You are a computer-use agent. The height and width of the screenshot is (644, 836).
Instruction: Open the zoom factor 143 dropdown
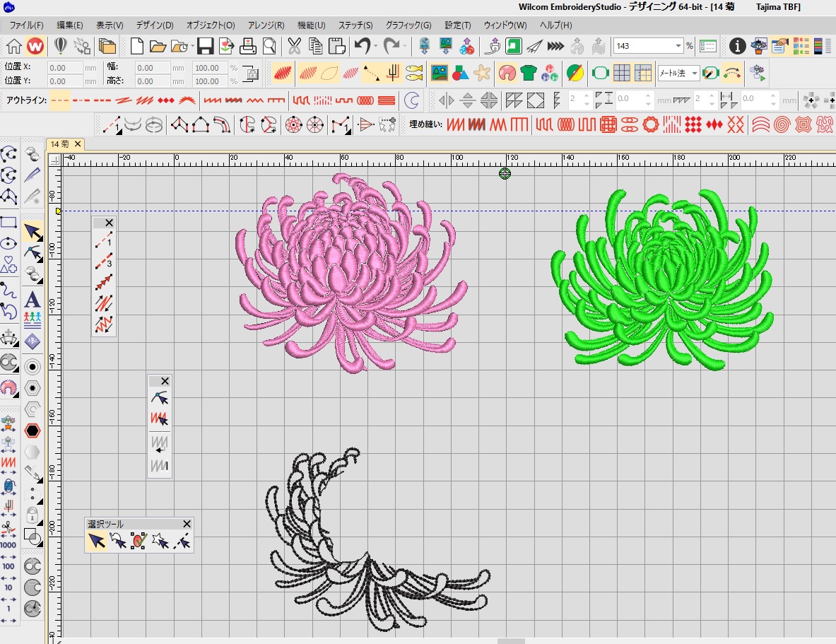coord(678,46)
